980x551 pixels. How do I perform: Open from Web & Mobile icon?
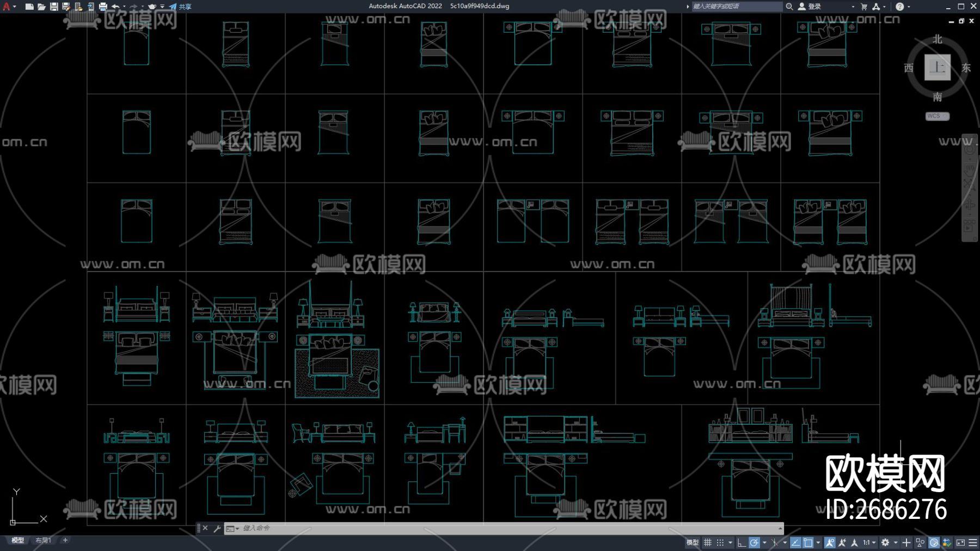pyautogui.click(x=78, y=7)
